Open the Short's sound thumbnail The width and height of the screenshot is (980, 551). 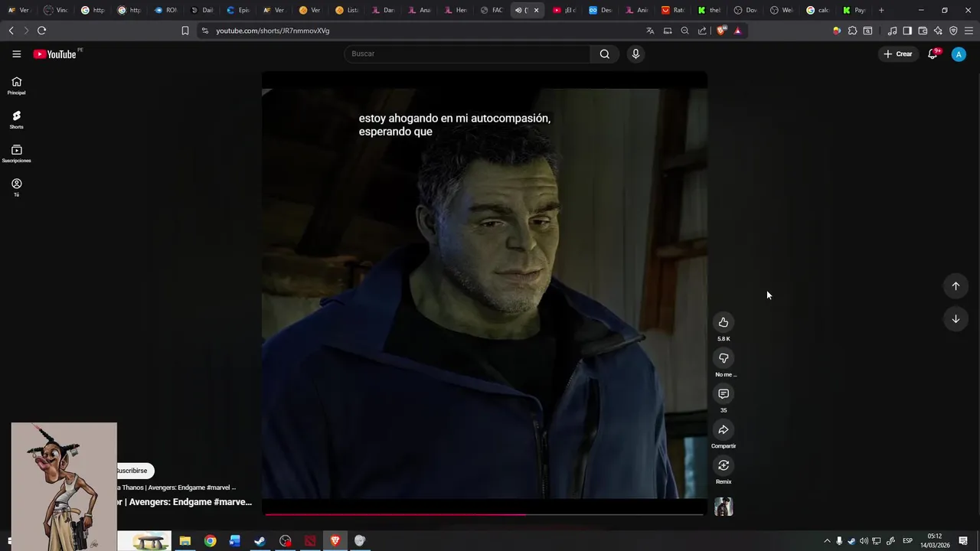click(x=724, y=507)
